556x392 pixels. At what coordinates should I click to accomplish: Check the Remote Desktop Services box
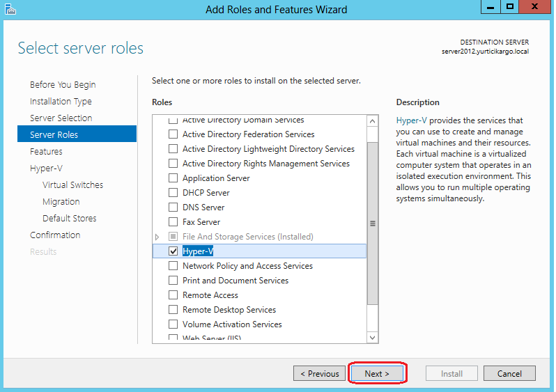tap(173, 310)
